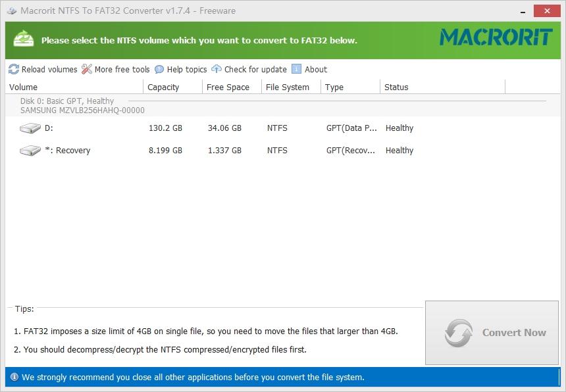Click the Convert Now circular arrows icon
This screenshot has width=566, height=392.
459,333
